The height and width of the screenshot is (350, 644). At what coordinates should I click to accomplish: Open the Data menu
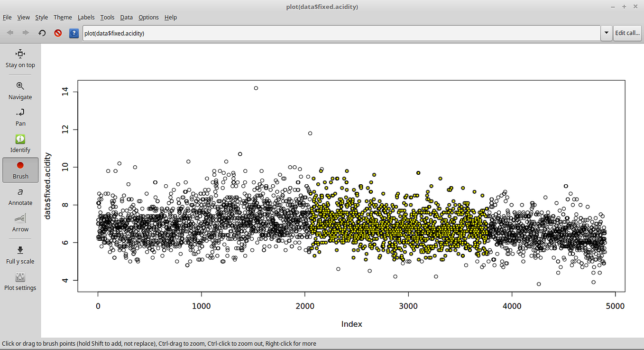126,17
